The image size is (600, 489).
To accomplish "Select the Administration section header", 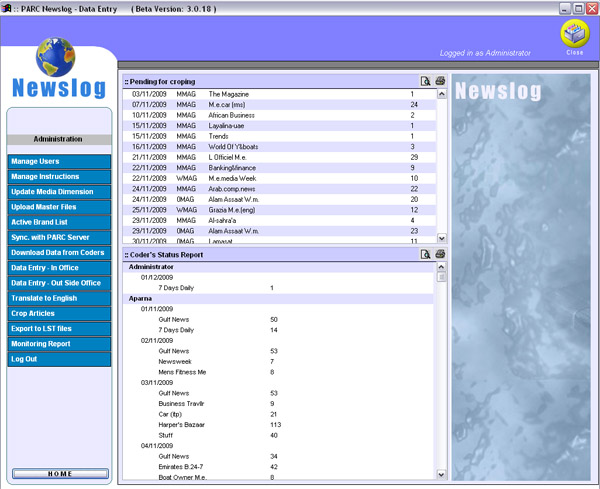I will (x=59, y=139).
